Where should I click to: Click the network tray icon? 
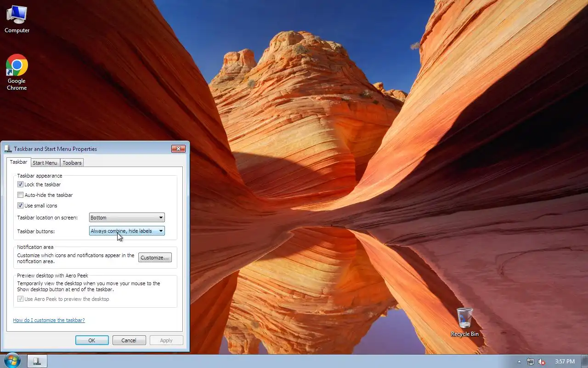click(x=531, y=362)
